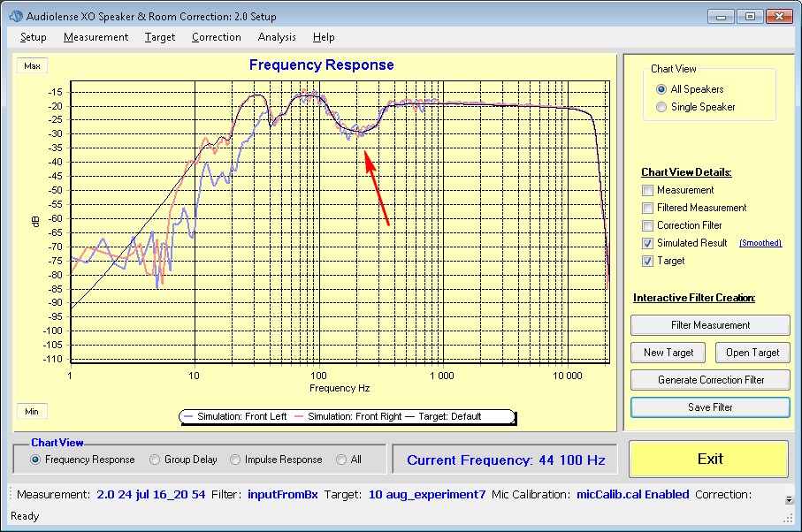Click the Frequency Response chart title

point(321,65)
